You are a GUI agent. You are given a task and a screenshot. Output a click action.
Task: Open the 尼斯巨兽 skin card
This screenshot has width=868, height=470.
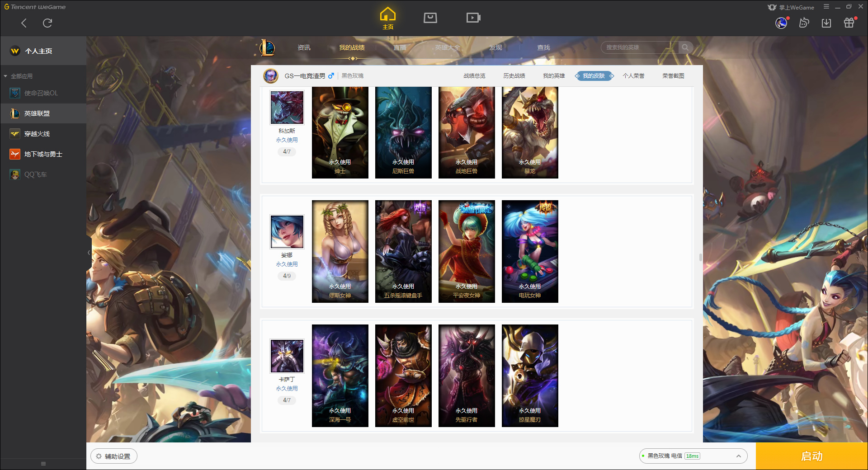tap(403, 132)
